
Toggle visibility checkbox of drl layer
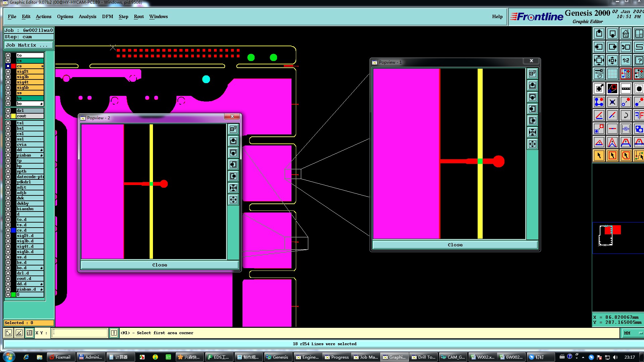pyautogui.click(x=8, y=111)
